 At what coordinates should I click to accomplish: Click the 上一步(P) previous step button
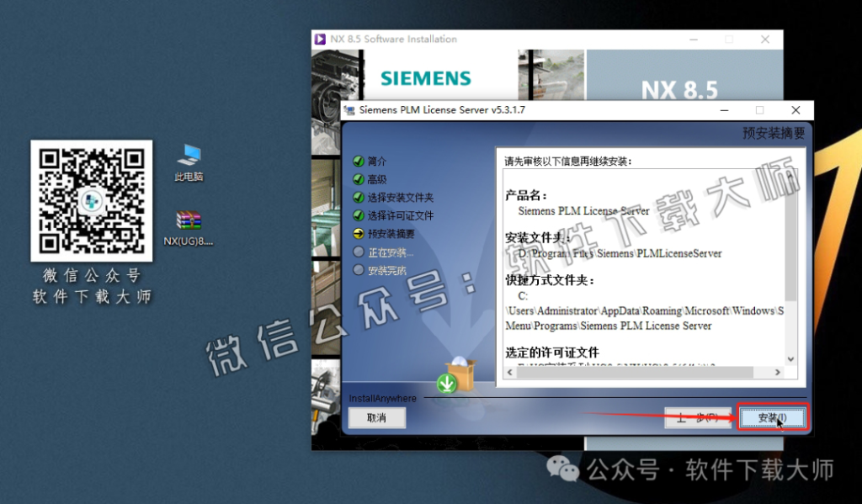[697, 417]
